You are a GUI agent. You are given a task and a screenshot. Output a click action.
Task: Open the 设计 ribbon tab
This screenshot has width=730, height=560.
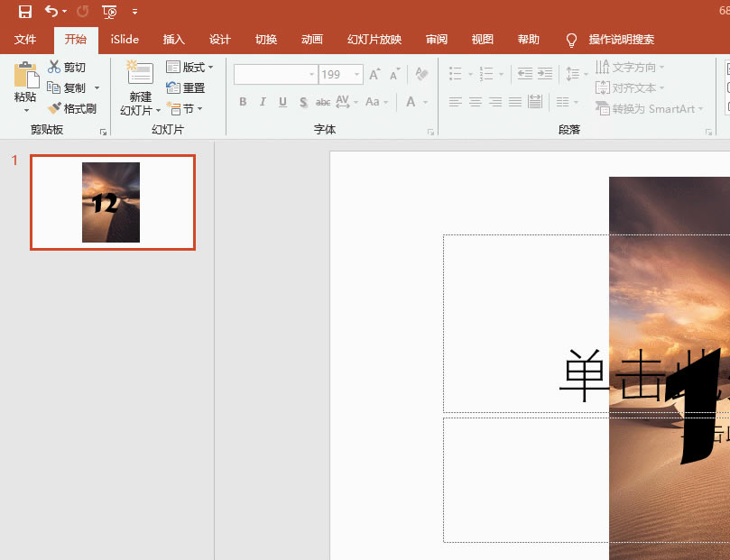coord(220,40)
